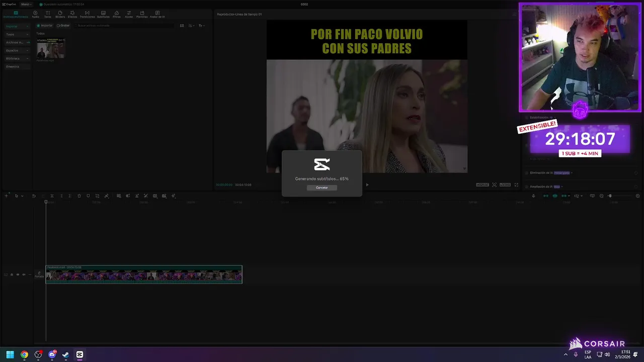
Task: Open the track more-options ellipsis
Action: [x=30, y=275]
